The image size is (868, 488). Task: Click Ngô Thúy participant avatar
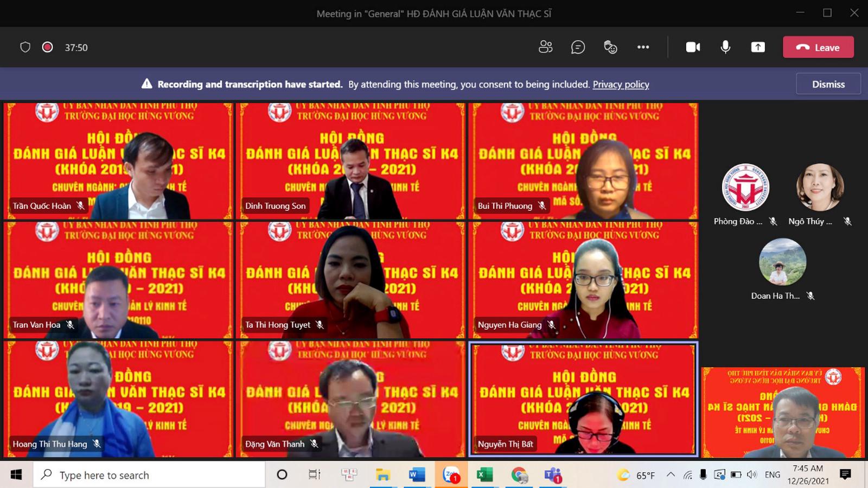pos(820,188)
